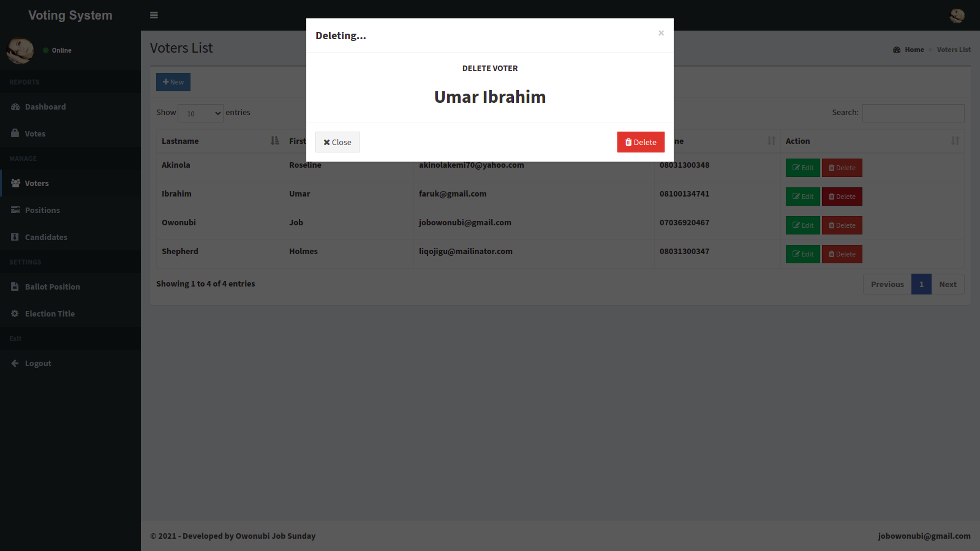Screen dimensions: 980x551
Task: Click the New voter button
Action: pyautogui.click(x=173, y=82)
